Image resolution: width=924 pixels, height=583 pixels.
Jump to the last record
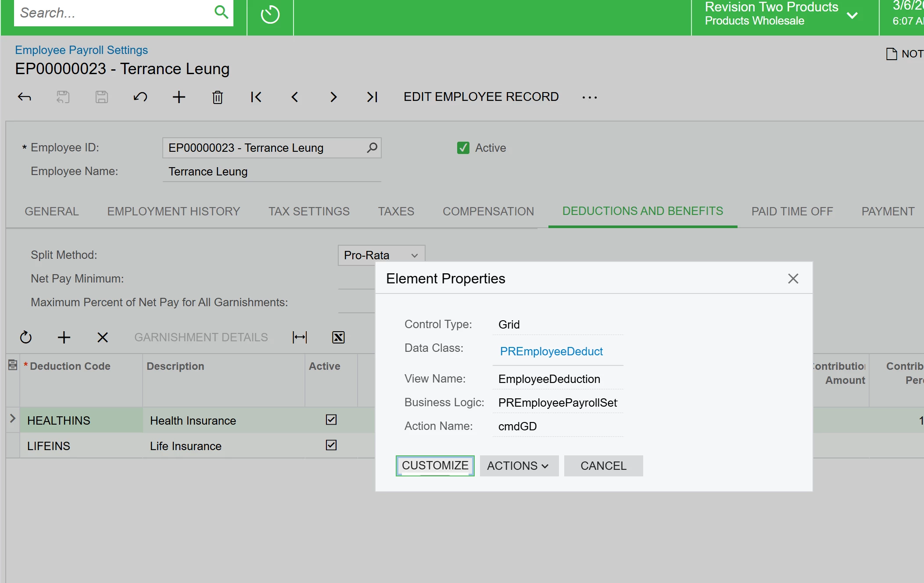tap(372, 97)
